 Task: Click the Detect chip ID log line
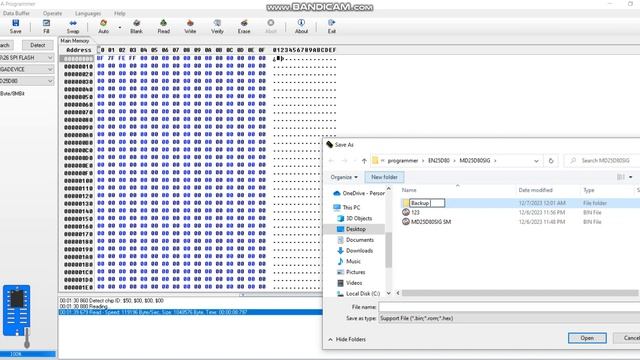111,300
